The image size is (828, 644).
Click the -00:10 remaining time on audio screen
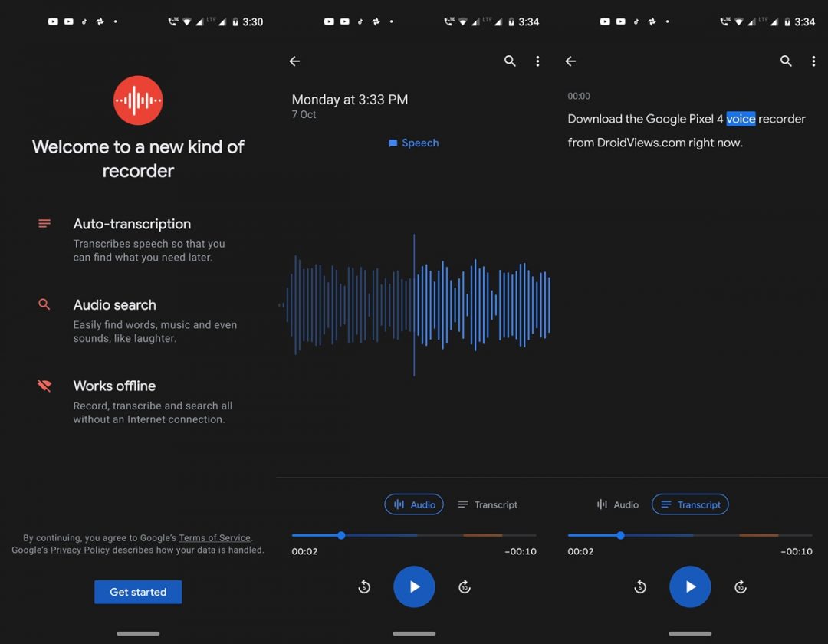pyautogui.click(x=520, y=552)
